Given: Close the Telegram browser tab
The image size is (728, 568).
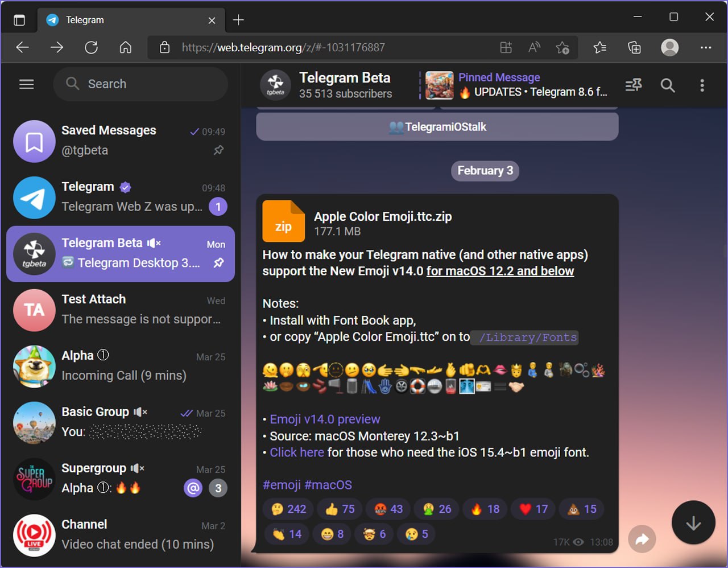Looking at the screenshot, I should click(x=212, y=20).
